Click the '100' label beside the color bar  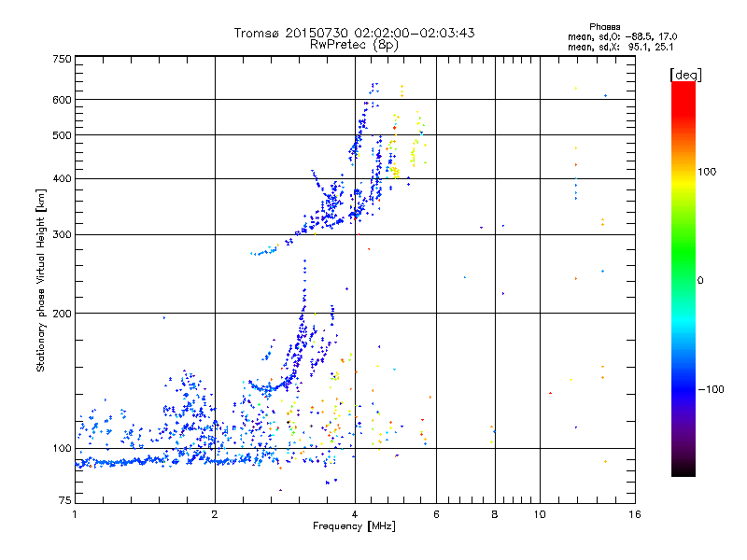[707, 172]
